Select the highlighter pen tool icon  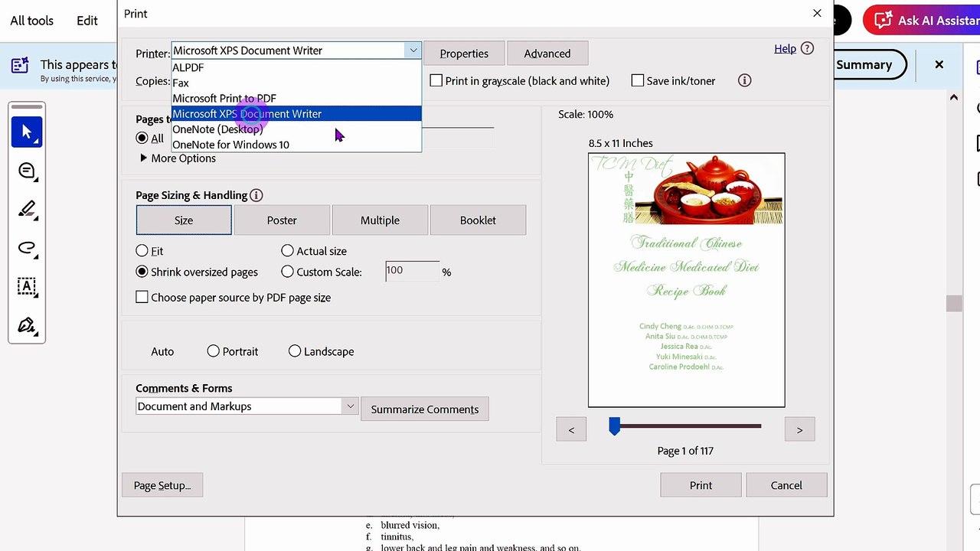click(27, 209)
